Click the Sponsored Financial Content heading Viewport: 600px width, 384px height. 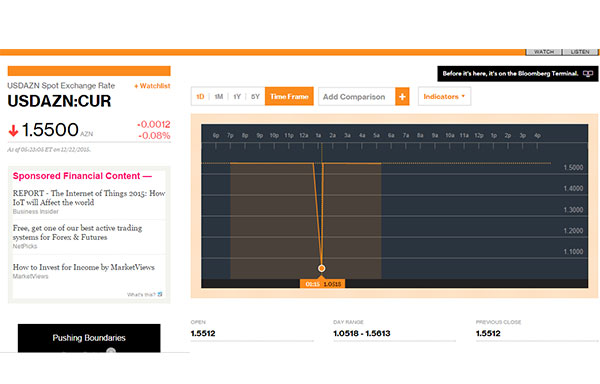[x=82, y=176]
